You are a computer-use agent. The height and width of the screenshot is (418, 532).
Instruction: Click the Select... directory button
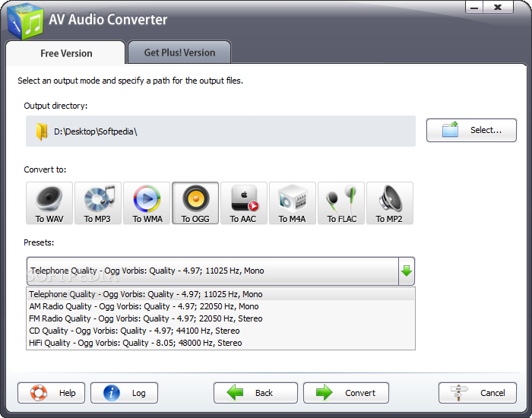[472, 130]
